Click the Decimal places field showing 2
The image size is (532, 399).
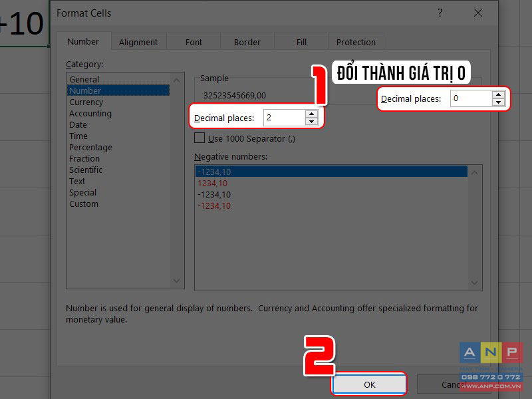(x=285, y=118)
